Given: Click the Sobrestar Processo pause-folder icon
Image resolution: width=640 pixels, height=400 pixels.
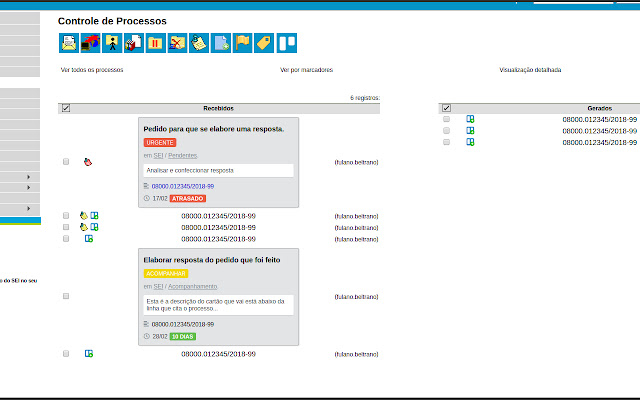Looking at the screenshot, I should pyautogui.click(x=156, y=43).
